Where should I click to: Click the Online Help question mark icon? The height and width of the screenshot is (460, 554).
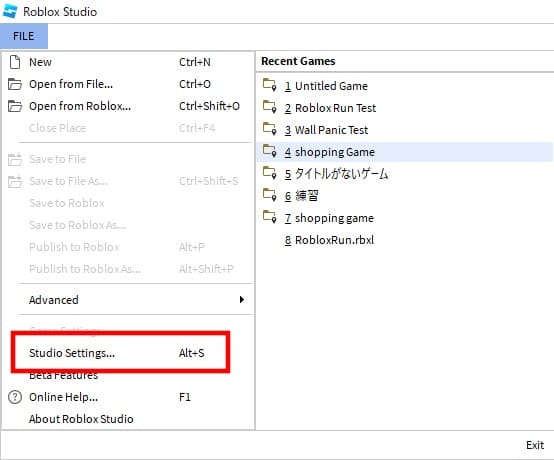click(15, 397)
